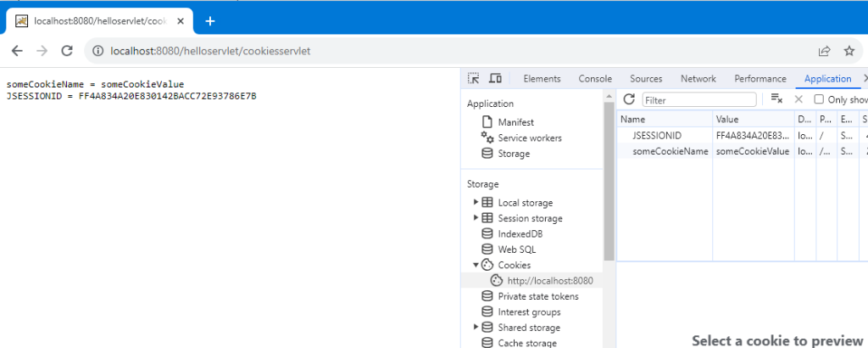
Task: Click the Shared storage database icon
Action: pos(487,327)
